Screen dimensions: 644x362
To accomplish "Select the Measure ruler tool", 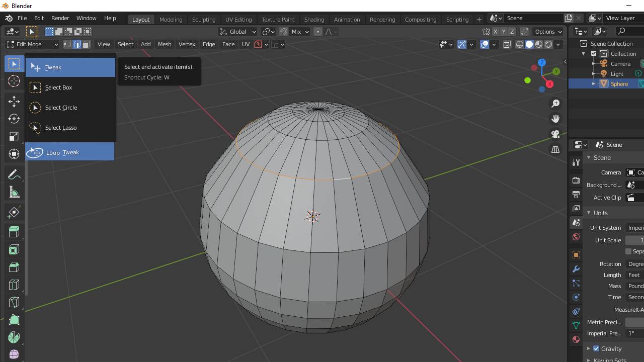I will (x=14, y=192).
